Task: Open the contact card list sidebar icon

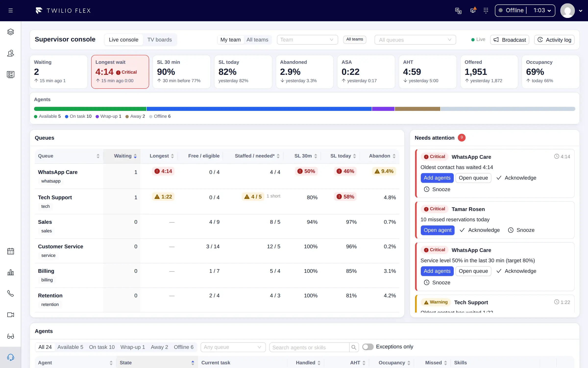Action: click(11, 74)
